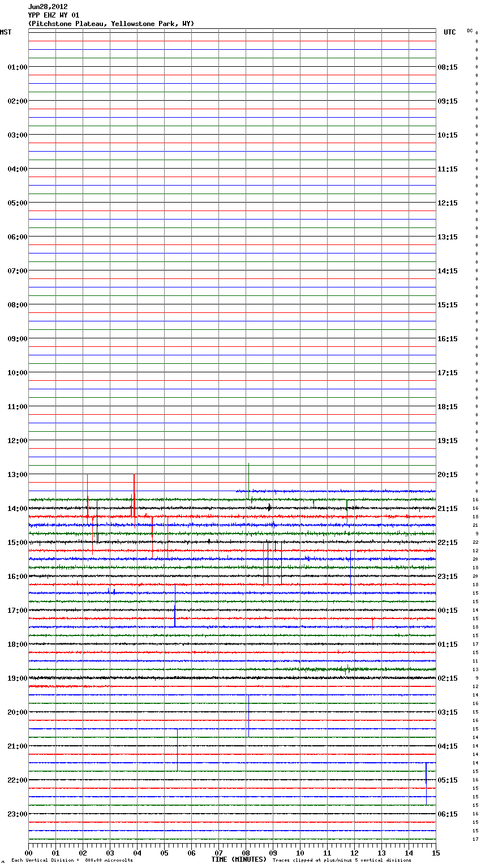Pick the 03:15 UTC time label
481x868 pixels.
448,712
